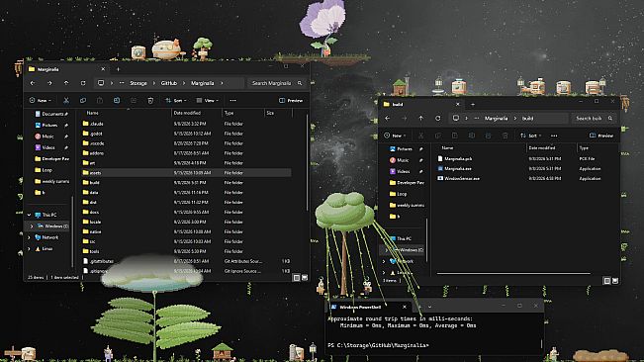Click the search magnifier in Search Marginalia box

(x=300, y=83)
